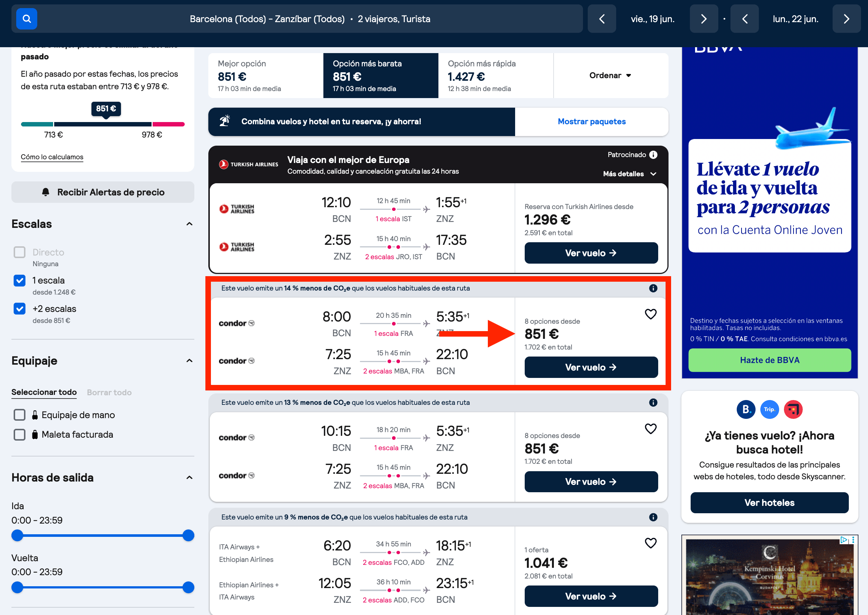The height and width of the screenshot is (615, 868).
Task: Collapse the Horas de salida section
Action: (x=190, y=477)
